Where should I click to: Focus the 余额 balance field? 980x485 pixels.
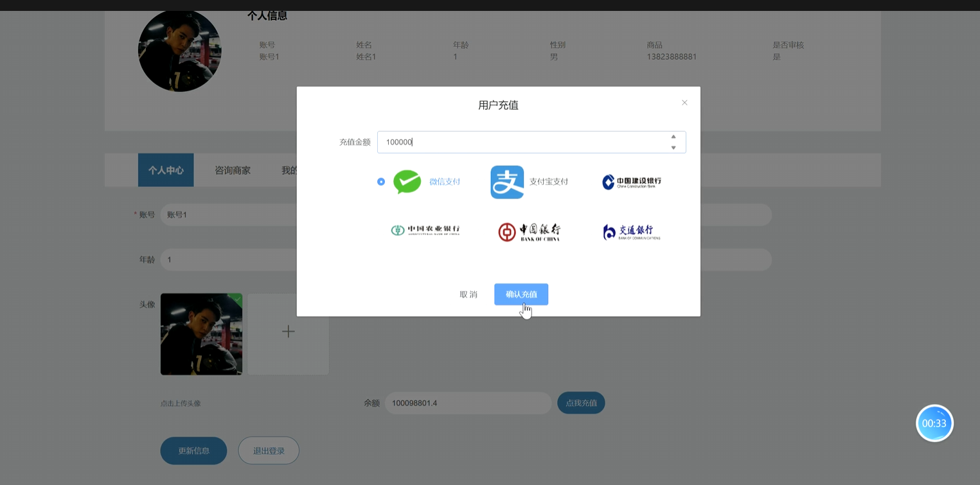pyautogui.click(x=468, y=403)
